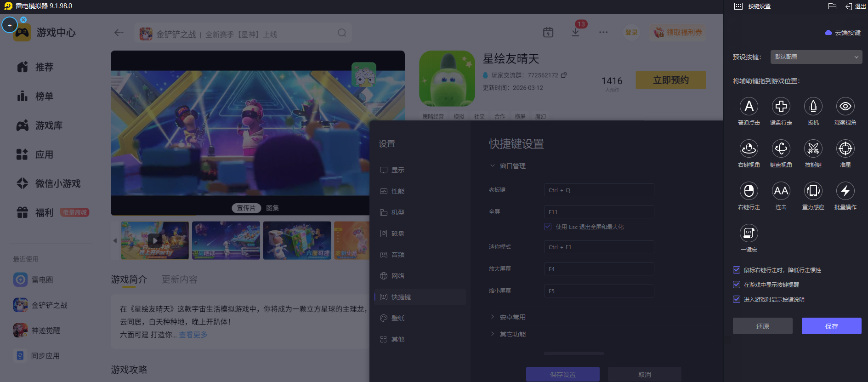The image size is (868, 382).
Task: Choose the 观察视角 eye view icon
Action: click(x=845, y=107)
